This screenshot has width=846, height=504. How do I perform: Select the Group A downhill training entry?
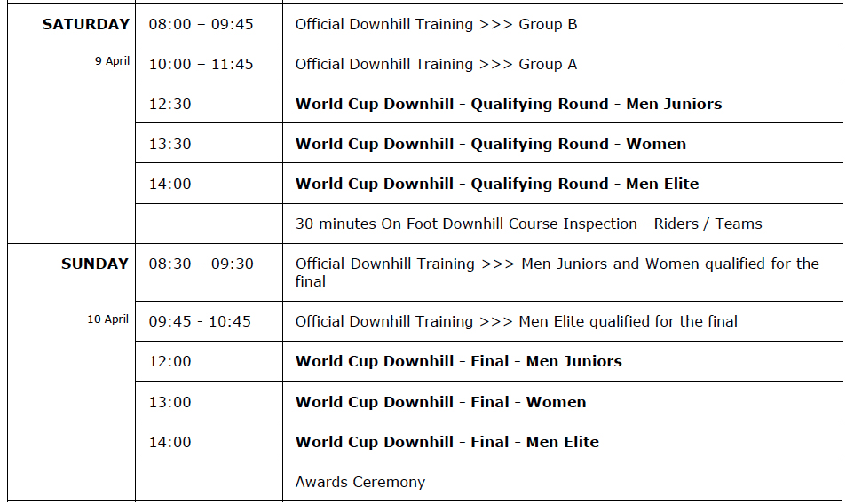click(x=436, y=65)
